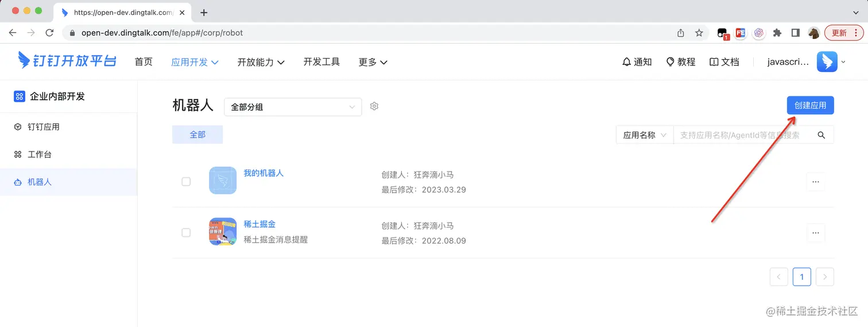Click the FE extension icon
The image size is (868, 327).
[741, 33]
